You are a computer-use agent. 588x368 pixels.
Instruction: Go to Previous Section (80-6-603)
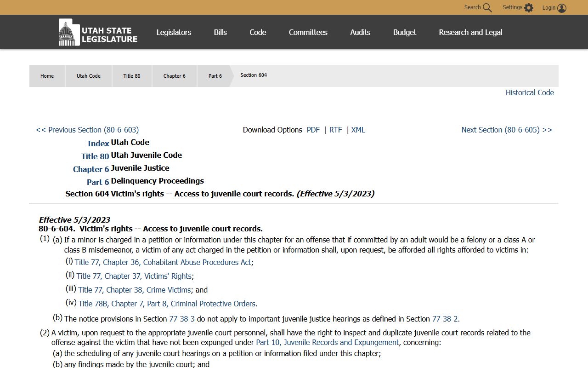pyautogui.click(x=87, y=130)
